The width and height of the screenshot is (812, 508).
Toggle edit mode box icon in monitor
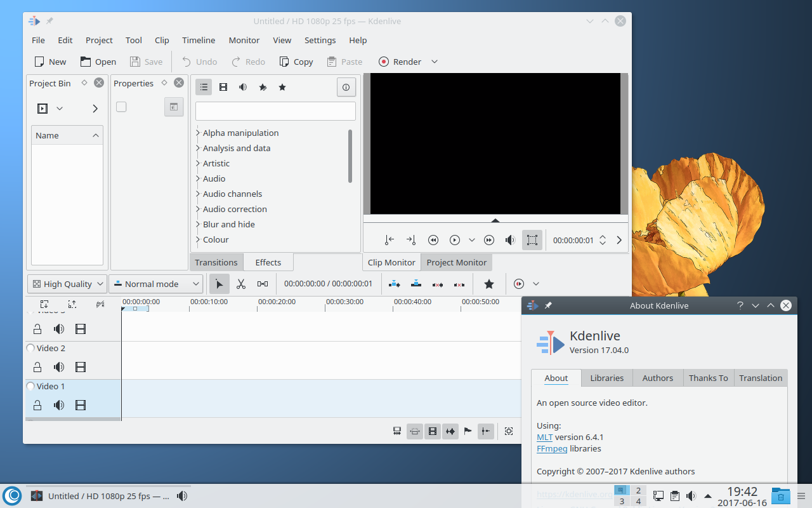coord(532,240)
